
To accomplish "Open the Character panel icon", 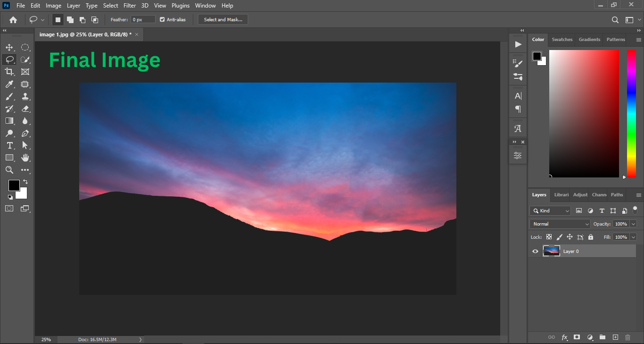I will [518, 96].
